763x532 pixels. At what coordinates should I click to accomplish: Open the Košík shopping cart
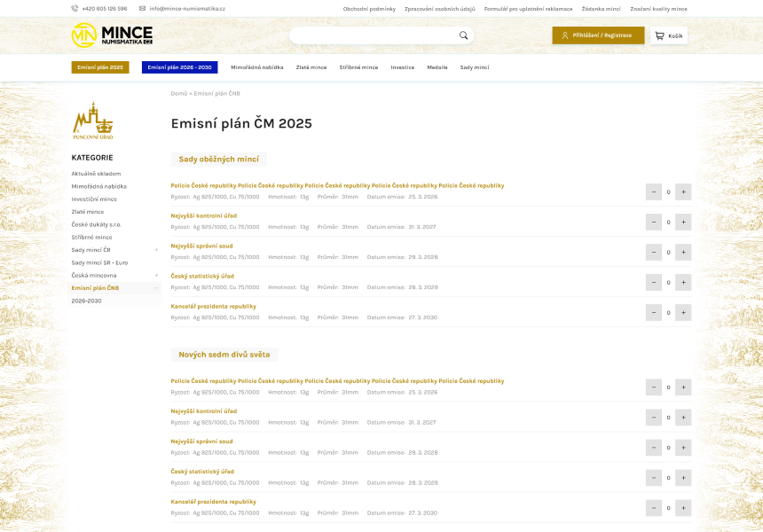669,35
